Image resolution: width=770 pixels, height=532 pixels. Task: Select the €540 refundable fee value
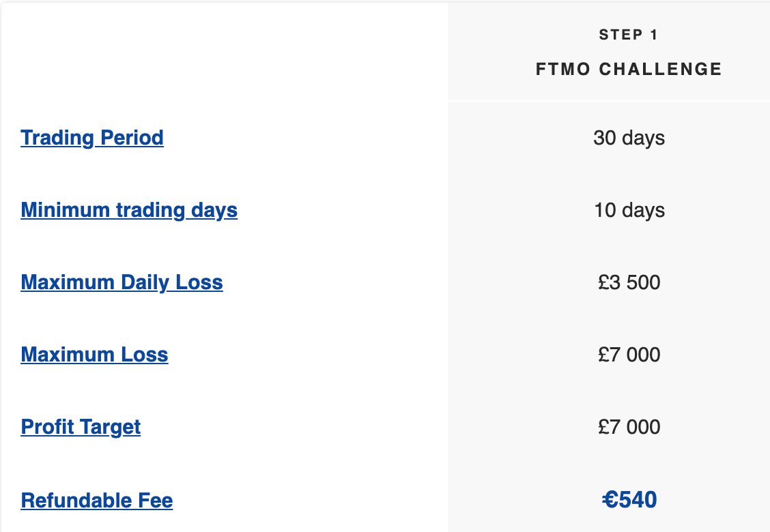pos(629,499)
